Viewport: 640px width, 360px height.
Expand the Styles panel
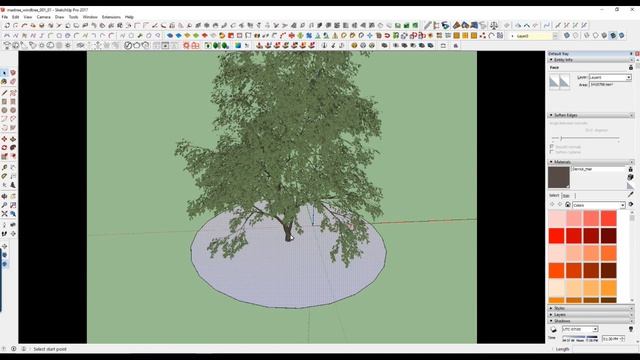[x=551, y=309]
